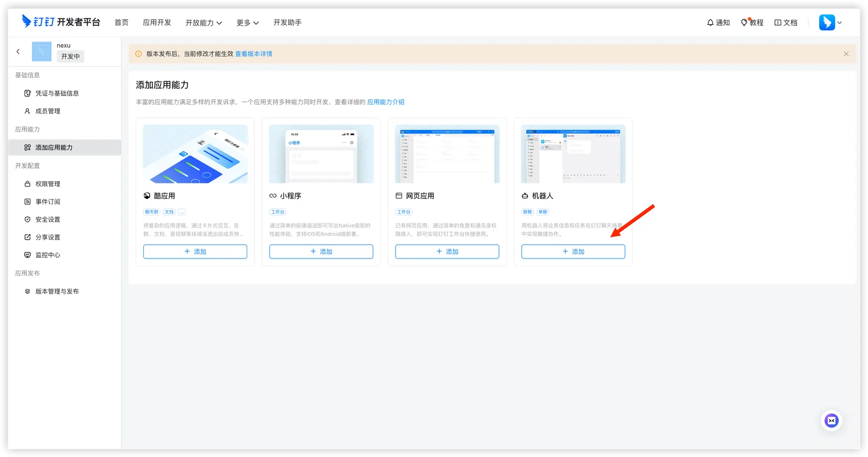Add the 酷应用 capability
Image resolution: width=868 pixels, height=457 pixels.
tap(195, 252)
